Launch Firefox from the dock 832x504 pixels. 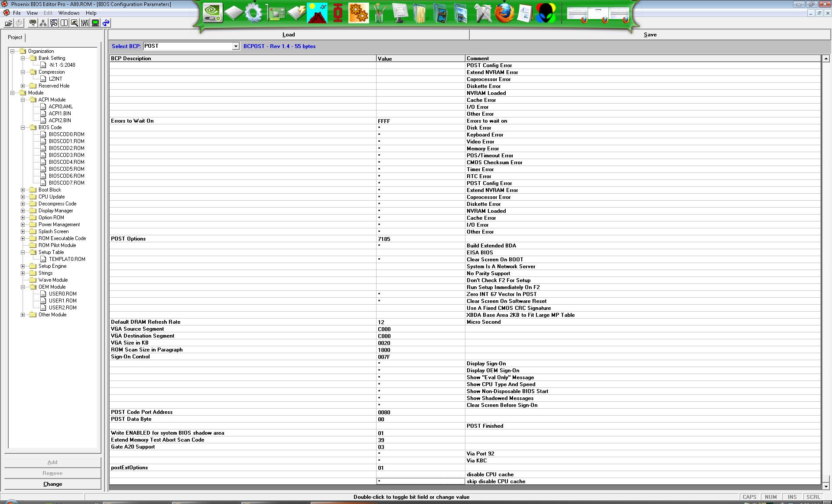504,13
